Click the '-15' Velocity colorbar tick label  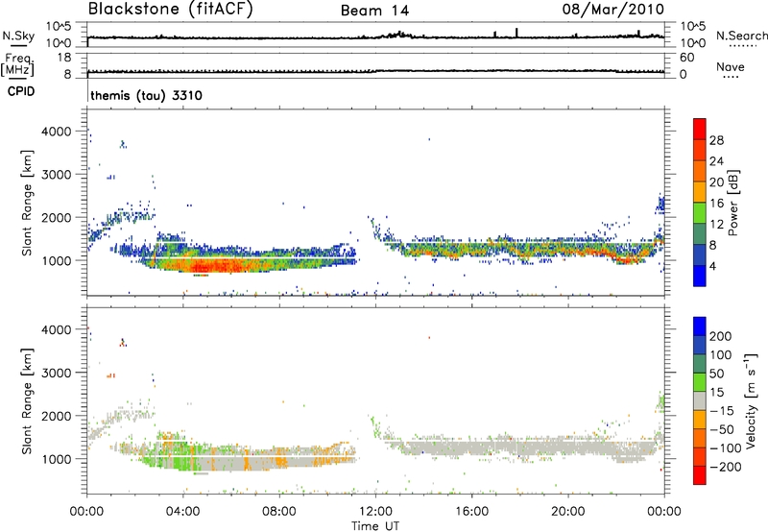pos(722,411)
